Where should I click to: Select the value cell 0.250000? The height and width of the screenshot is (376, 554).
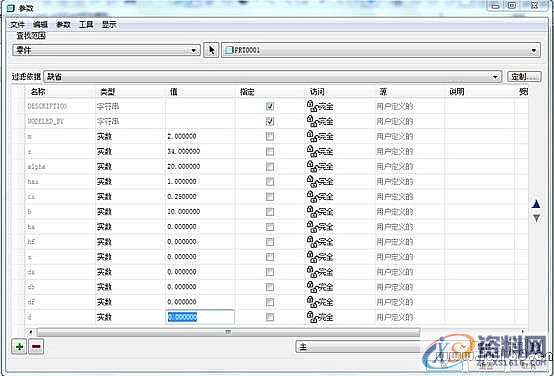200,196
